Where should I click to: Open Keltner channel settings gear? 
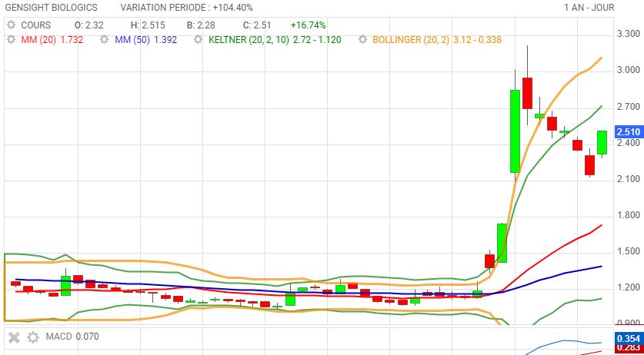(x=200, y=39)
